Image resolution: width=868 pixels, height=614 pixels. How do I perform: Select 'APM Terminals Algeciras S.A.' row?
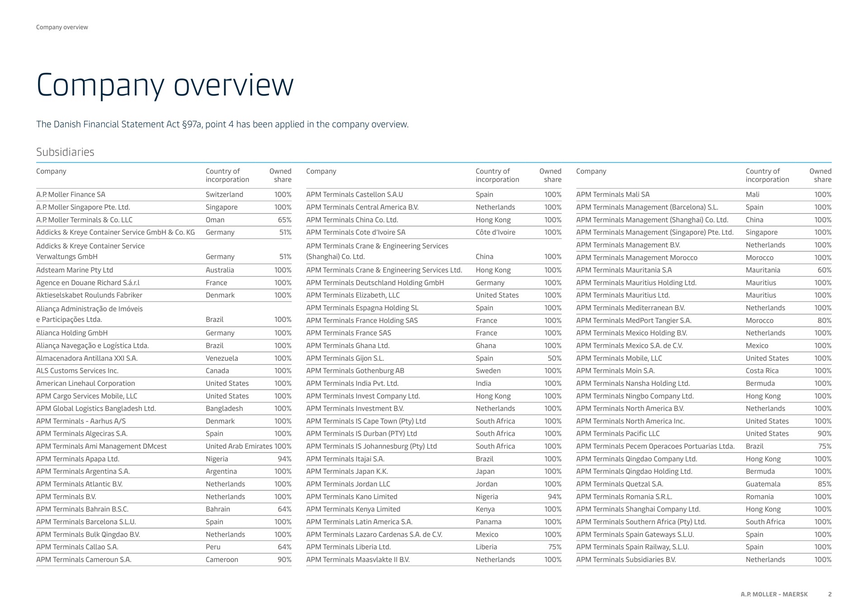coord(164,434)
